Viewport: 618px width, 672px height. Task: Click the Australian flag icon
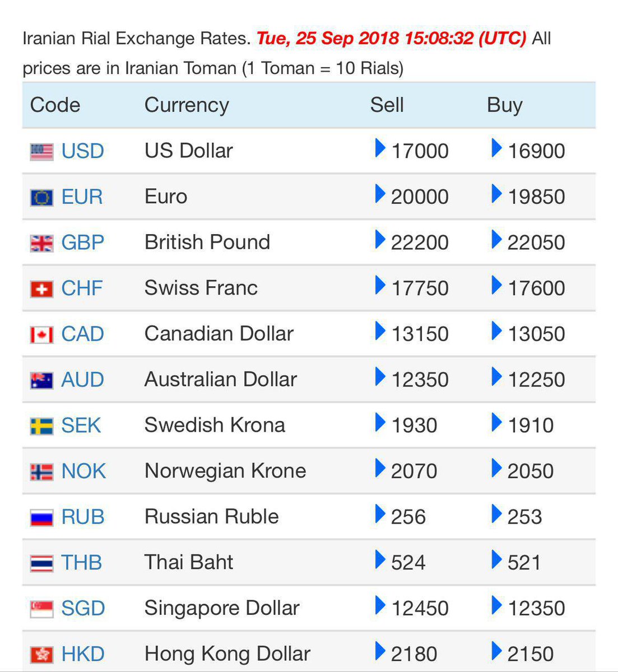click(41, 380)
